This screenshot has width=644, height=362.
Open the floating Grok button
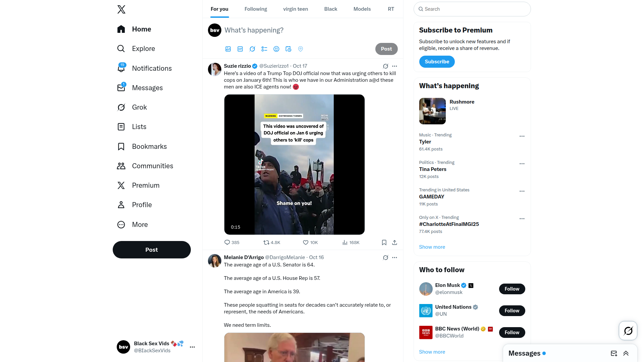coord(628,331)
